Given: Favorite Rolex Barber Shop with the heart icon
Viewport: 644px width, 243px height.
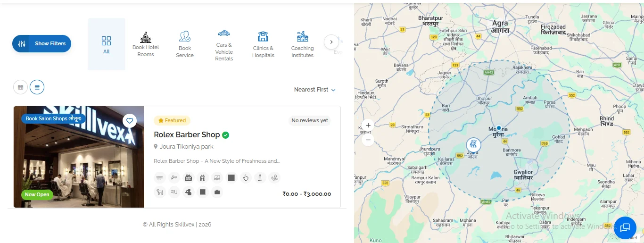Looking at the screenshot, I should (x=130, y=121).
